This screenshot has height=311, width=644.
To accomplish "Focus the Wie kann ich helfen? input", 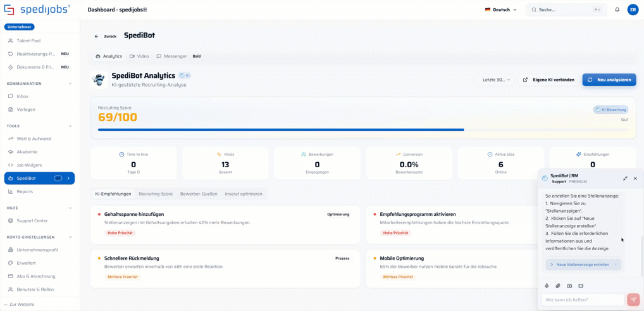I will click(583, 300).
